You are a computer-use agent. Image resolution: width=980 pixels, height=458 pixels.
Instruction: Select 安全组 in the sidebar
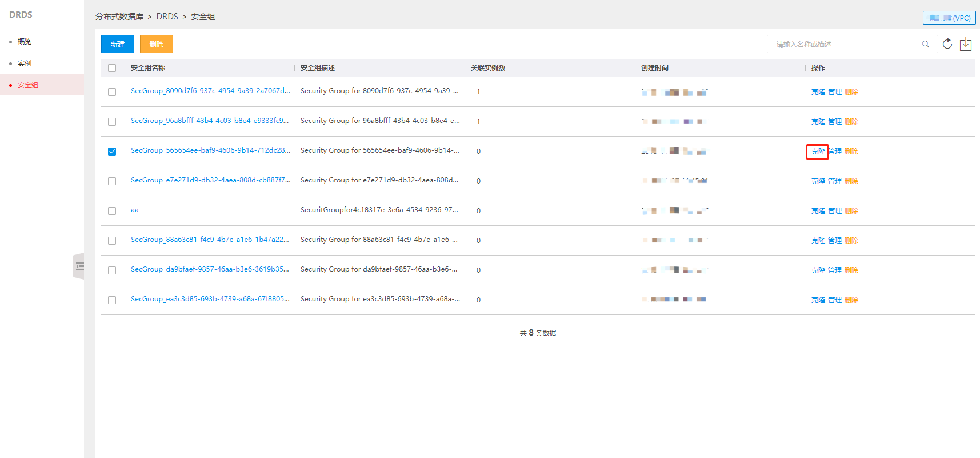click(x=28, y=85)
